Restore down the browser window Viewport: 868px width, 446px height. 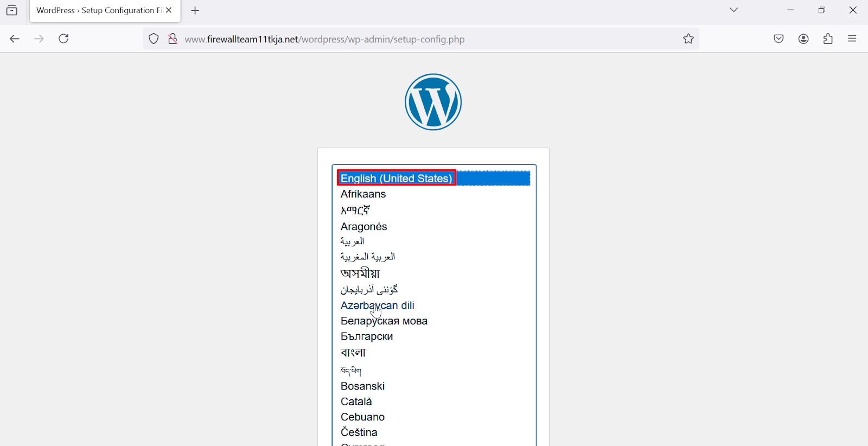(x=821, y=10)
